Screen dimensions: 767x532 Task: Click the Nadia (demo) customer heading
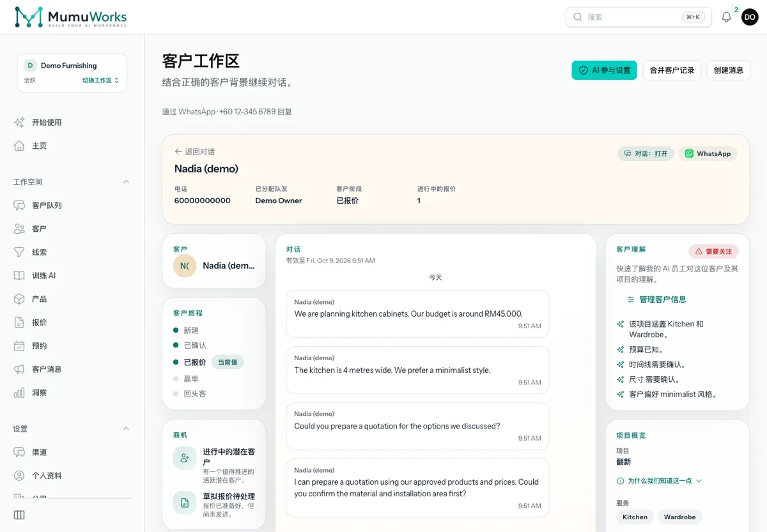click(x=206, y=169)
